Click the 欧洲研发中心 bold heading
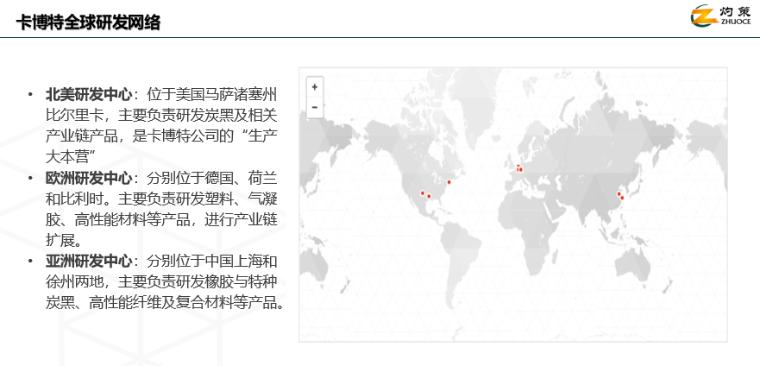This screenshot has width=760, height=366. [89, 178]
